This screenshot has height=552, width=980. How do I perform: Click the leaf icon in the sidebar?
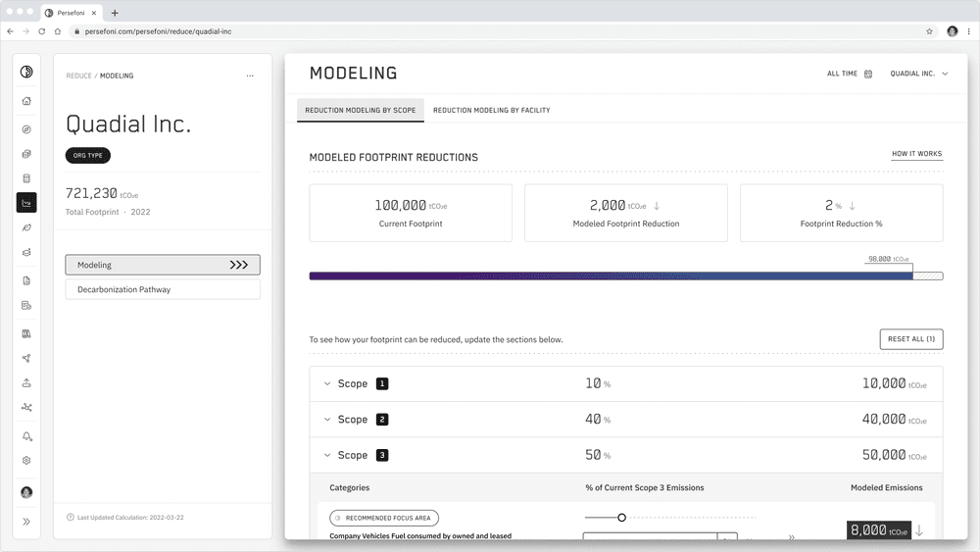(26, 227)
